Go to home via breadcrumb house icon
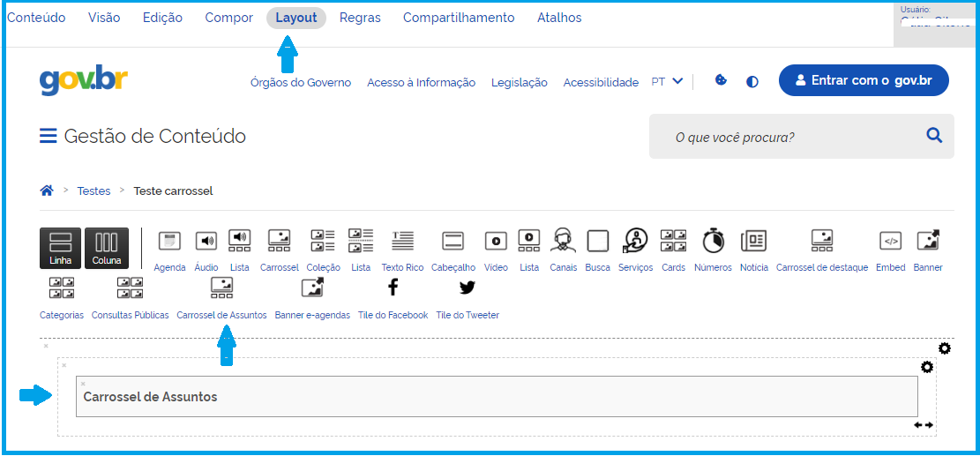 coord(46,191)
